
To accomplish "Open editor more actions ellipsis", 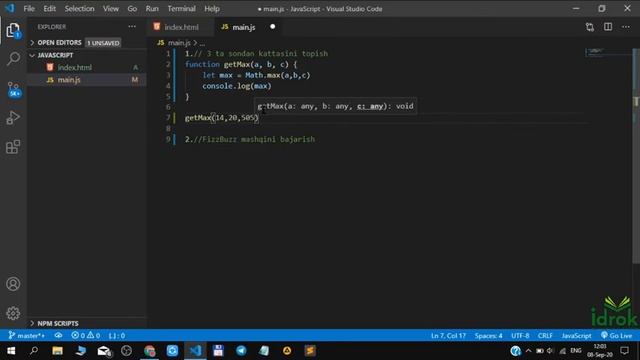I will [x=626, y=27].
